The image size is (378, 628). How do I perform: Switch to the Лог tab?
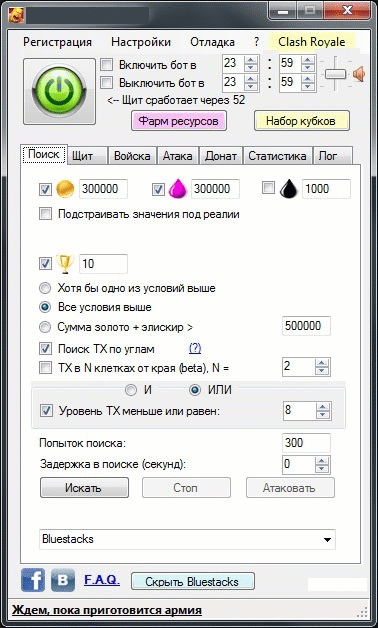(x=332, y=156)
